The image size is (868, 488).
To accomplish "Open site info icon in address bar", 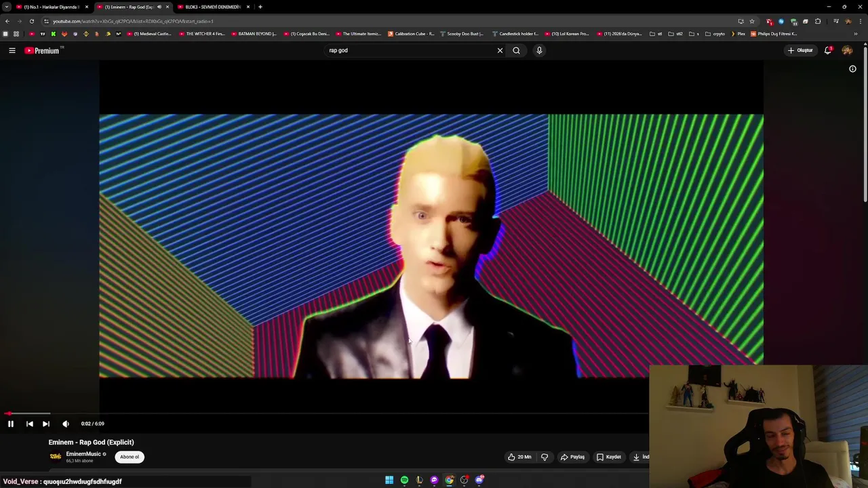I will 46,21.
